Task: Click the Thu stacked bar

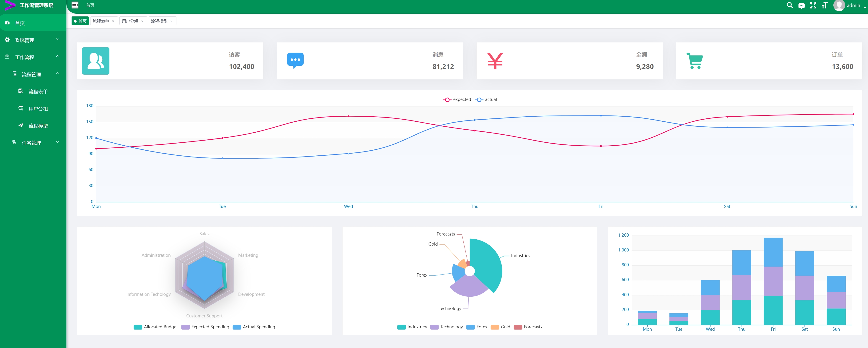Action: [742, 287]
